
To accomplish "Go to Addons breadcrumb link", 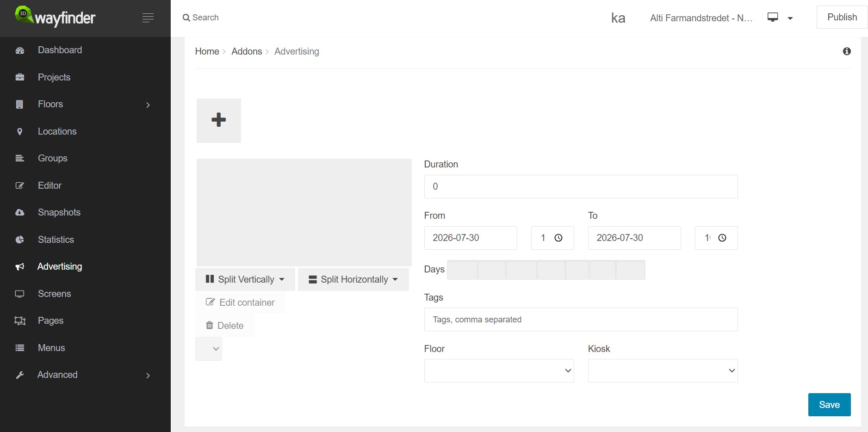I will pyautogui.click(x=247, y=51).
